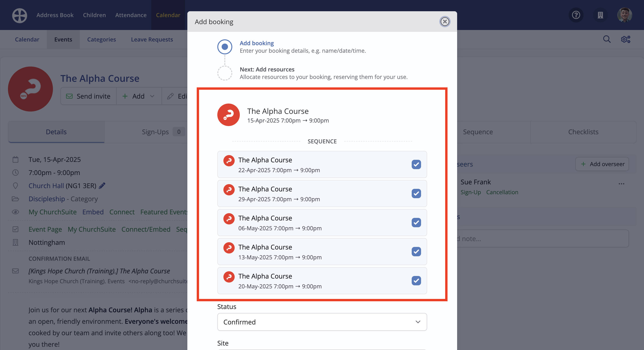
Task: Click the location pin icon
Action: pos(15,186)
